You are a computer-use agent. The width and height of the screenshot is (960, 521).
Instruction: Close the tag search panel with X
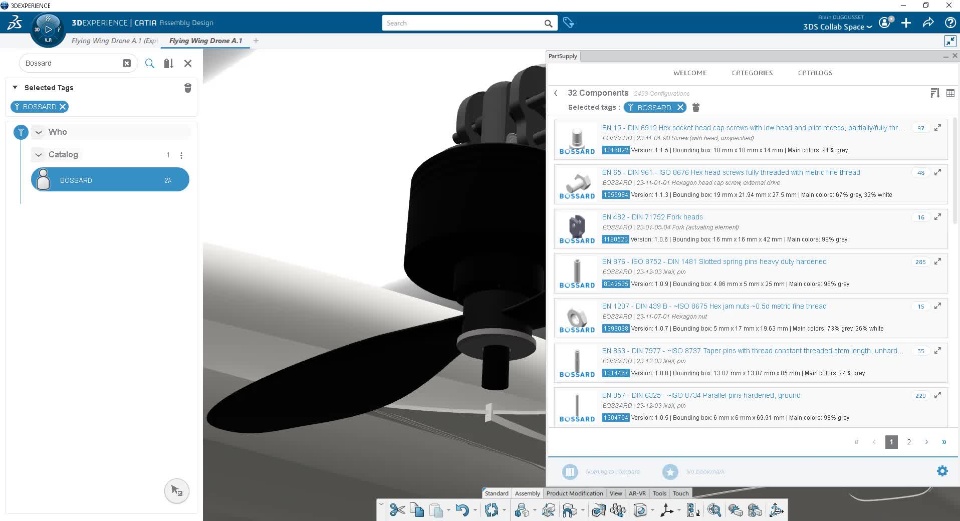pos(188,63)
